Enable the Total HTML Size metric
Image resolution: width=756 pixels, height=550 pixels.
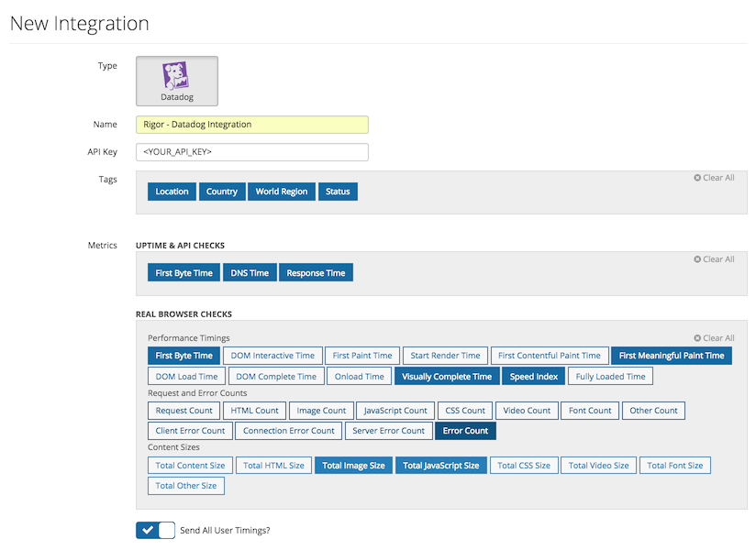[273, 466]
